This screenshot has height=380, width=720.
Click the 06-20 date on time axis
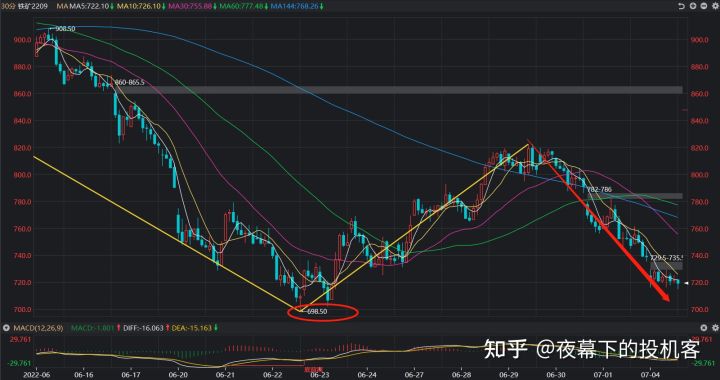(x=178, y=375)
